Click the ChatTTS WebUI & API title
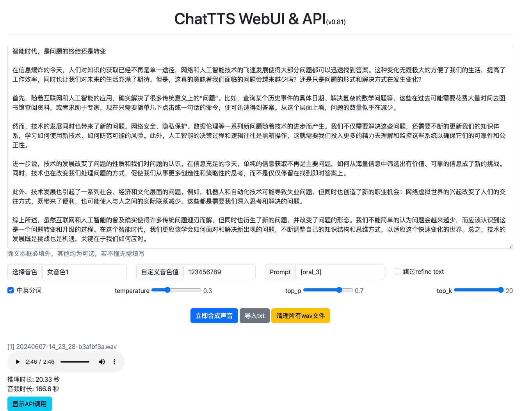Viewport: 532px width, 411px height. click(x=250, y=19)
